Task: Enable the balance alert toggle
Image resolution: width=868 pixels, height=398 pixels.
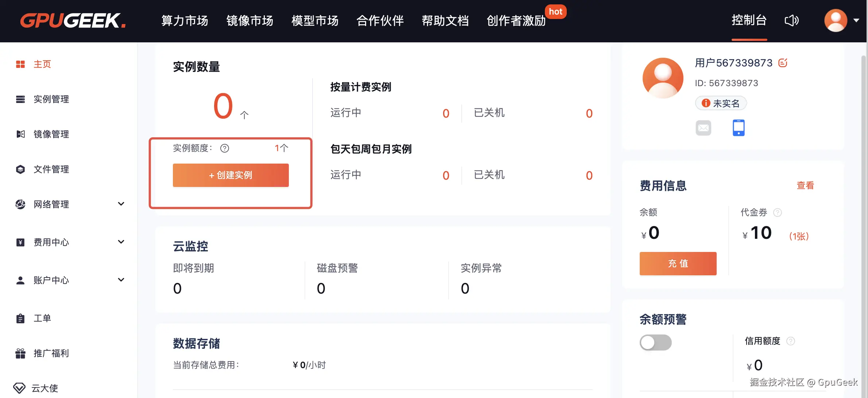Action: click(655, 342)
